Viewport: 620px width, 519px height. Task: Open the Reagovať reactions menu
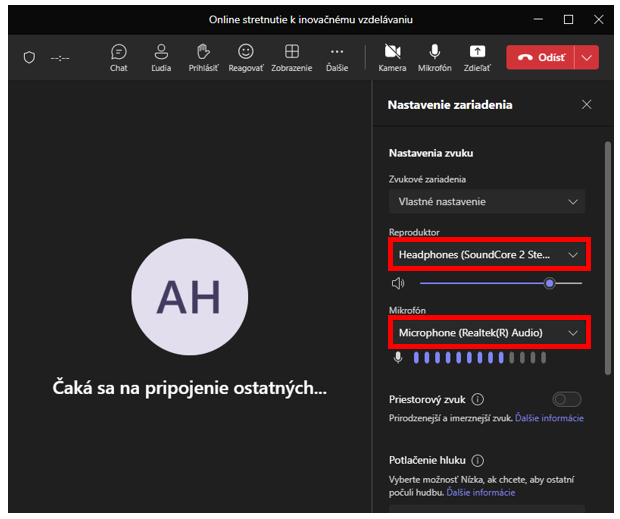pos(246,58)
